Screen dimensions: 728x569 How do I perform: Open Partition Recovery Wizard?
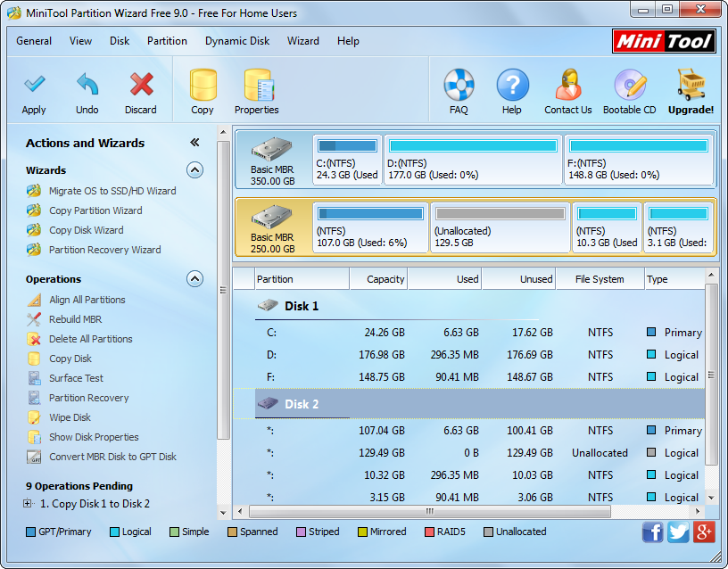105,250
